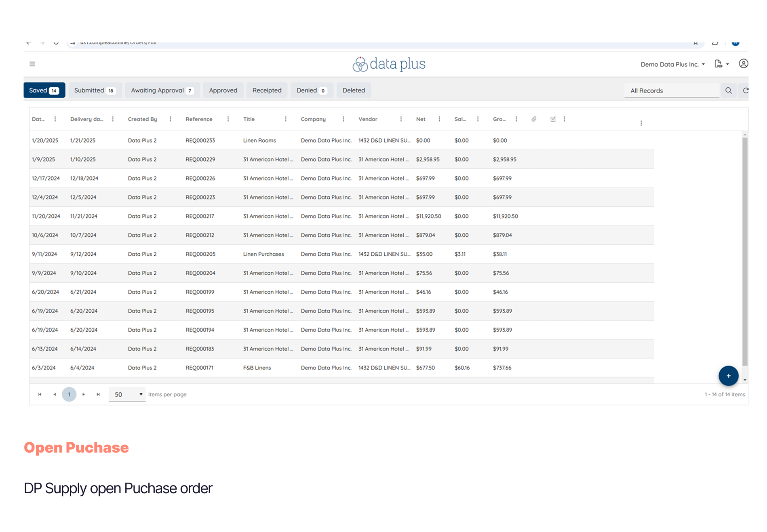Viewport: 767px width, 532px height.
Task: Open Created By column options menu
Action: click(170, 119)
